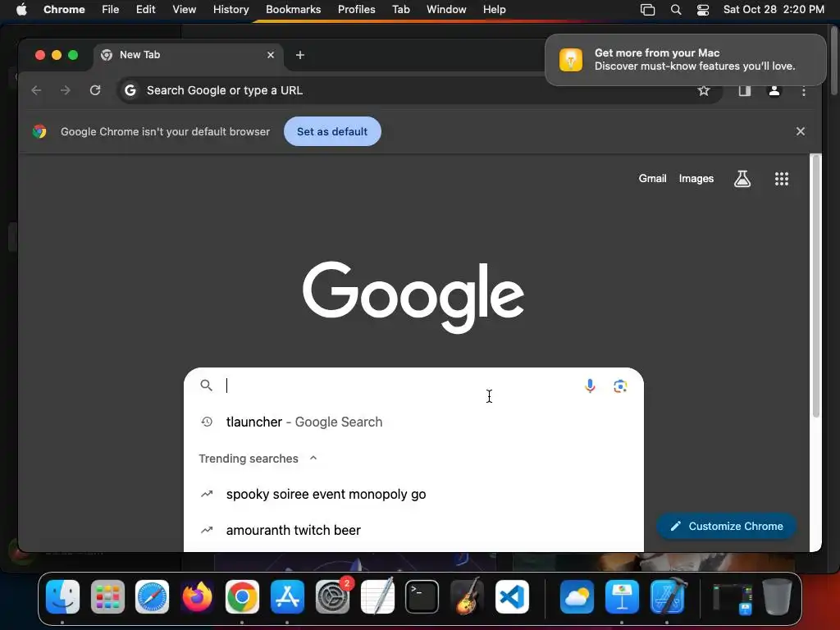This screenshot has height=630, width=840.
Task: Click the page vertical scrollbar
Action: point(816,286)
